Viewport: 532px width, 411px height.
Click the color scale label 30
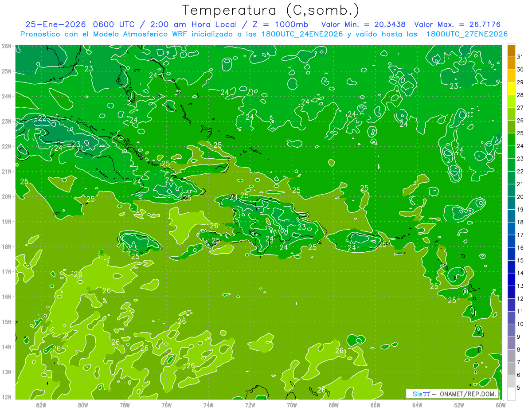(x=520, y=70)
